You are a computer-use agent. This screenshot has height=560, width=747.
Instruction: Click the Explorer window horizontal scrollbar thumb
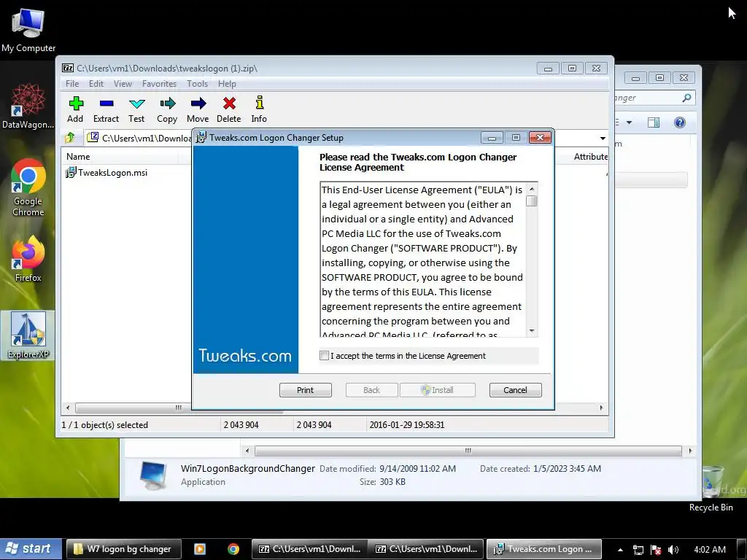pos(468,451)
